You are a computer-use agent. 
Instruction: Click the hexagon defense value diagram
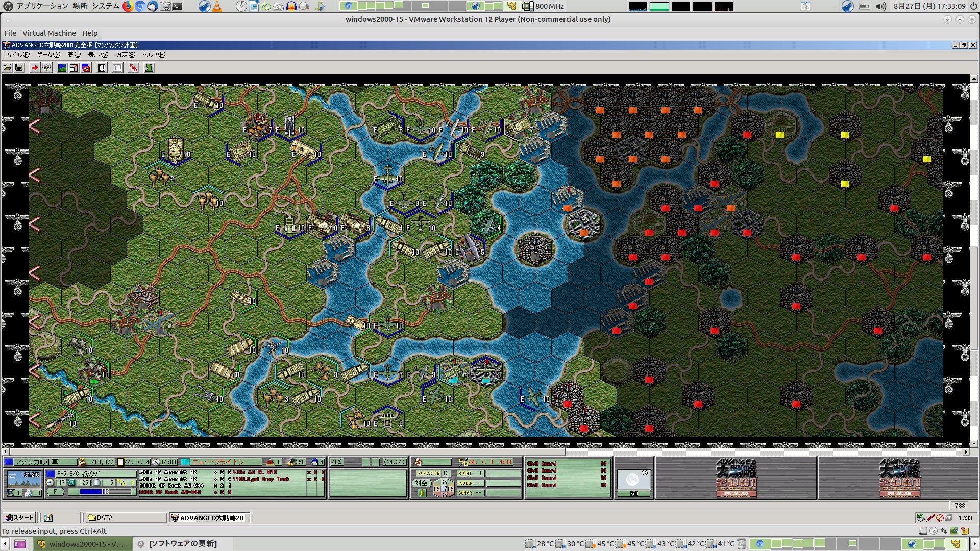point(444,488)
